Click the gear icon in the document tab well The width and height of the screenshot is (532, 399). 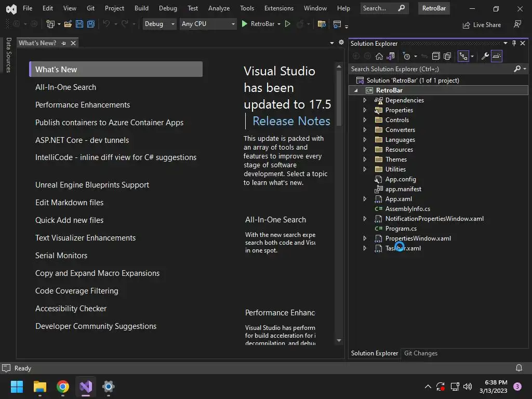(x=341, y=43)
